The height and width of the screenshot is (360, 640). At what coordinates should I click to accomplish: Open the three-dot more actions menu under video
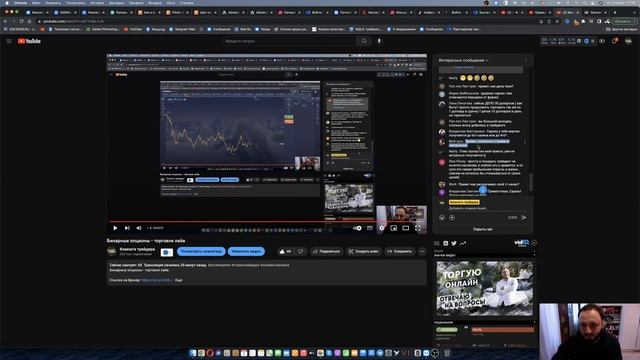coord(422,251)
